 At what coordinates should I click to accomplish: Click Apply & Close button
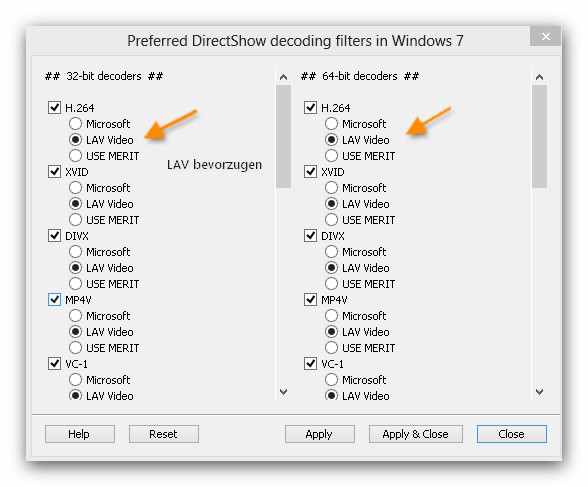pyautogui.click(x=416, y=434)
